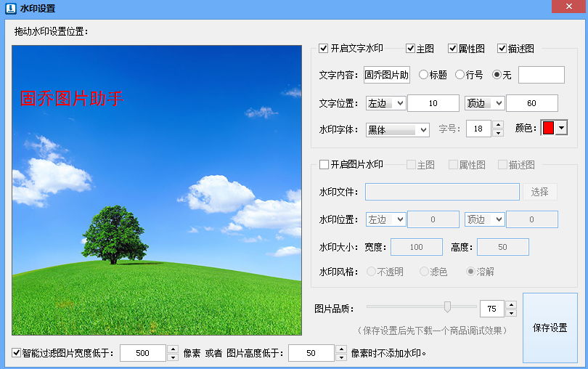The width and height of the screenshot is (588, 369).
Task: Open the 水印位置 左边 dropdown
Action: coord(386,219)
